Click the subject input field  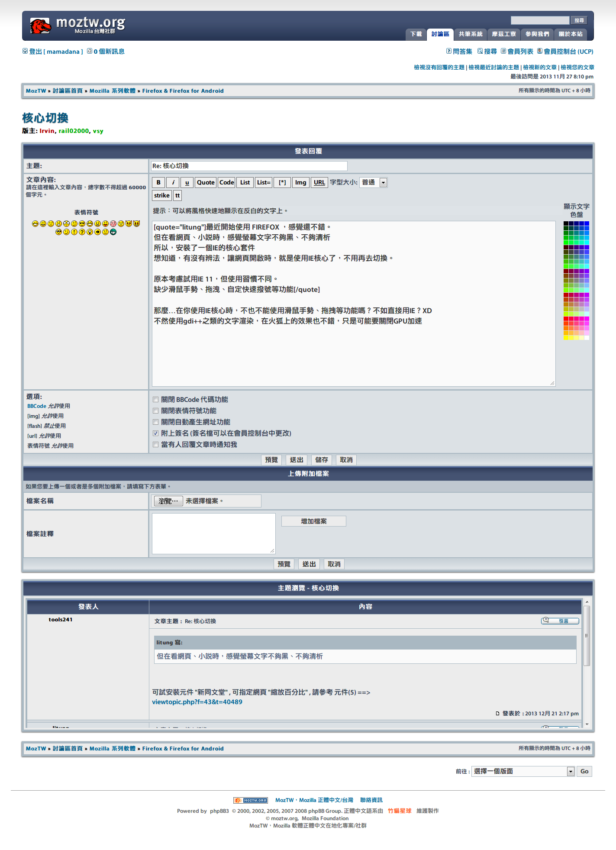(x=249, y=166)
